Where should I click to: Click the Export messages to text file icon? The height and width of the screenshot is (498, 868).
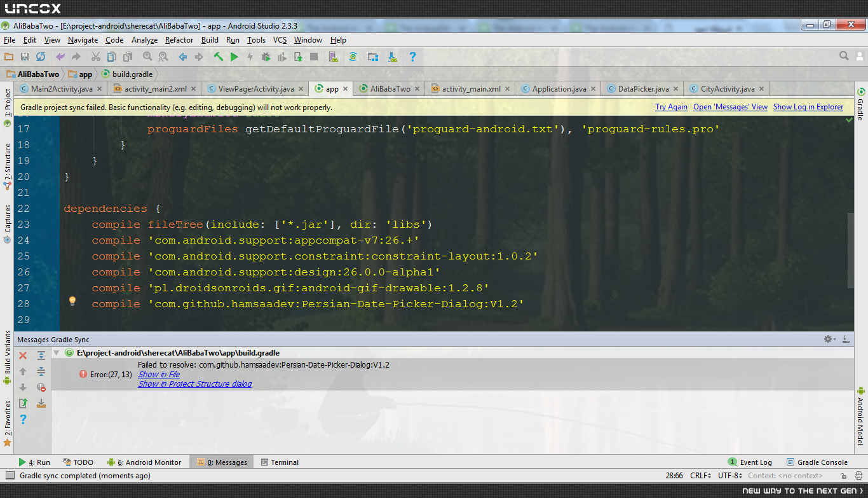click(x=23, y=403)
